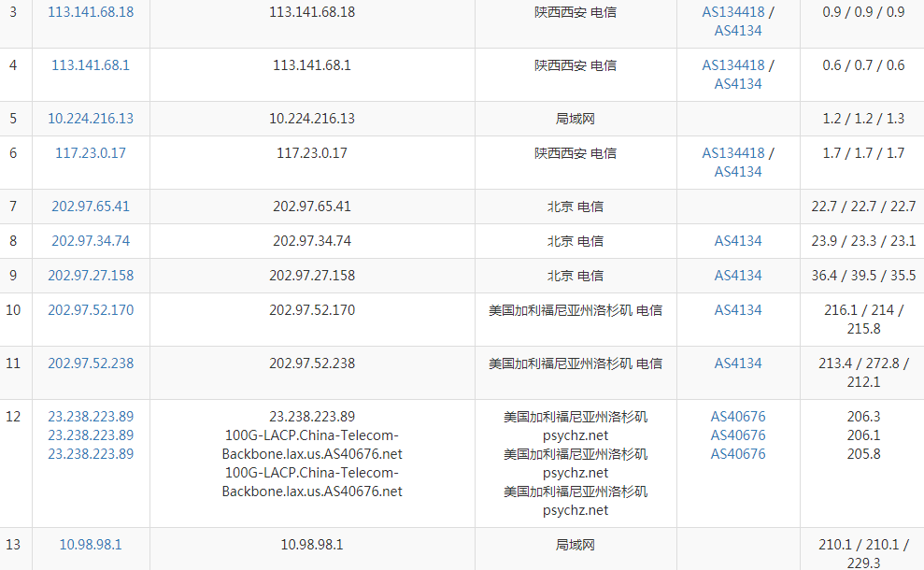Open the blue 10.98.98.1 IP link
This screenshot has width=924, height=570.
pyautogui.click(x=91, y=545)
